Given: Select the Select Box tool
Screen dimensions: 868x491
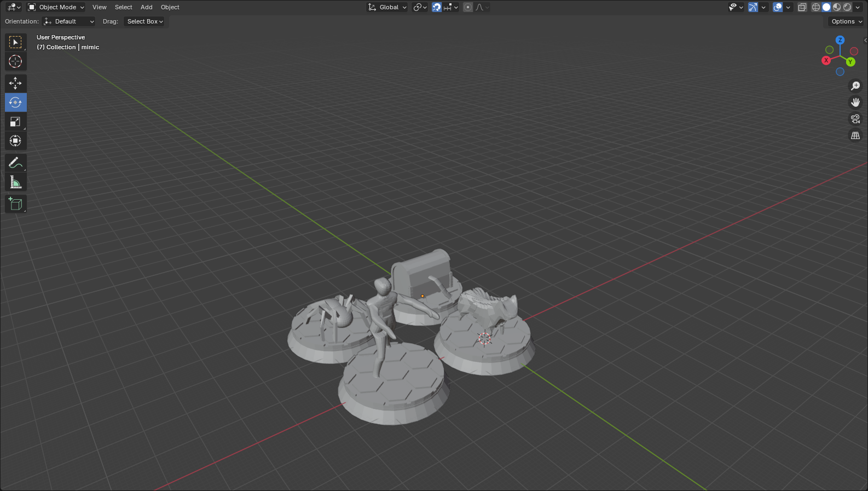Looking at the screenshot, I should (x=15, y=42).
